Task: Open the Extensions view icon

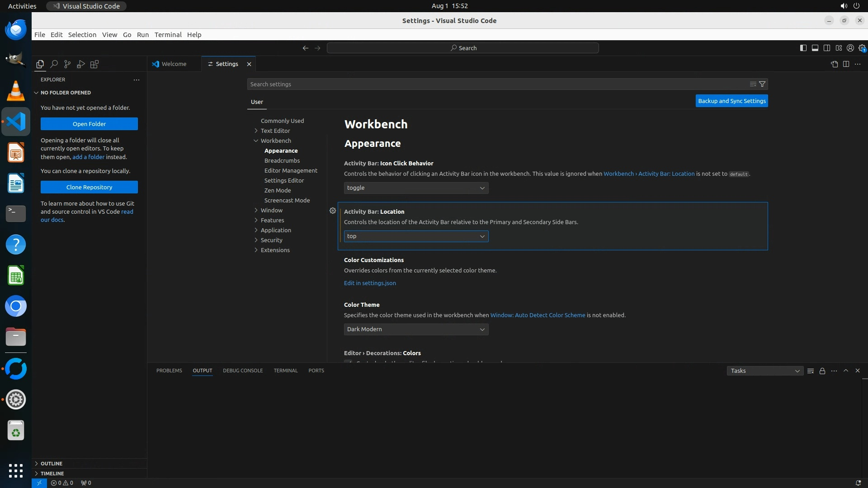Action: click(94, 64)
